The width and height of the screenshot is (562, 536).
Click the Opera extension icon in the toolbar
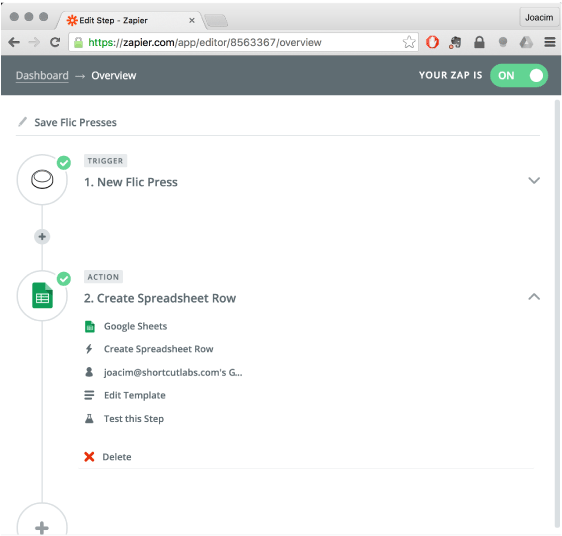(432, 42)
